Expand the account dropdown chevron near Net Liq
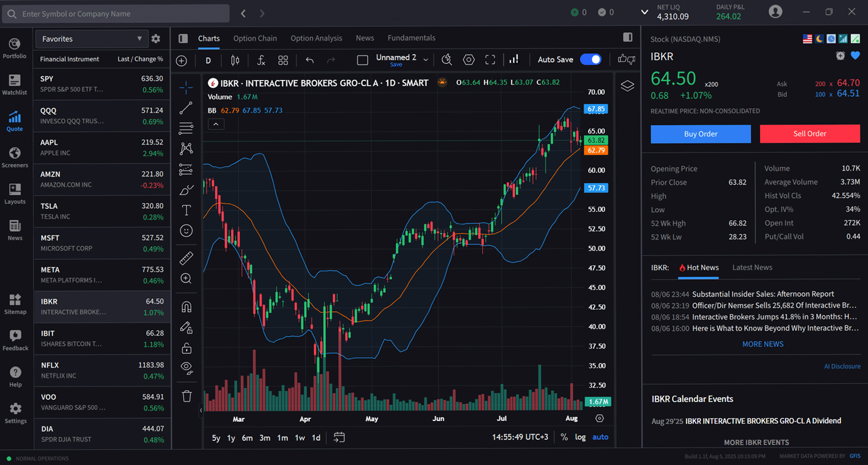Screen dimensions: 868x465 pos(644,12)
